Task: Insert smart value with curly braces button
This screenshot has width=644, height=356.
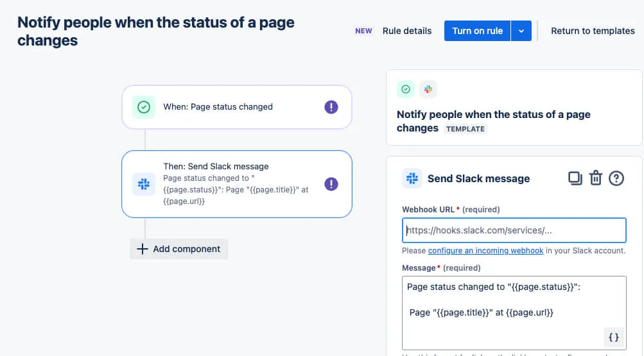Action: pos(614,337)
